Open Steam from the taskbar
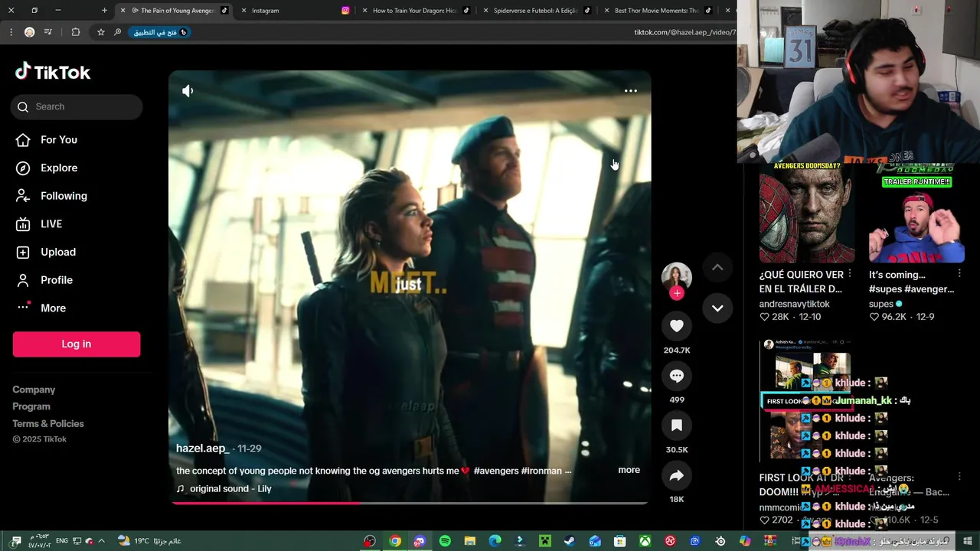 click(570, 541)
